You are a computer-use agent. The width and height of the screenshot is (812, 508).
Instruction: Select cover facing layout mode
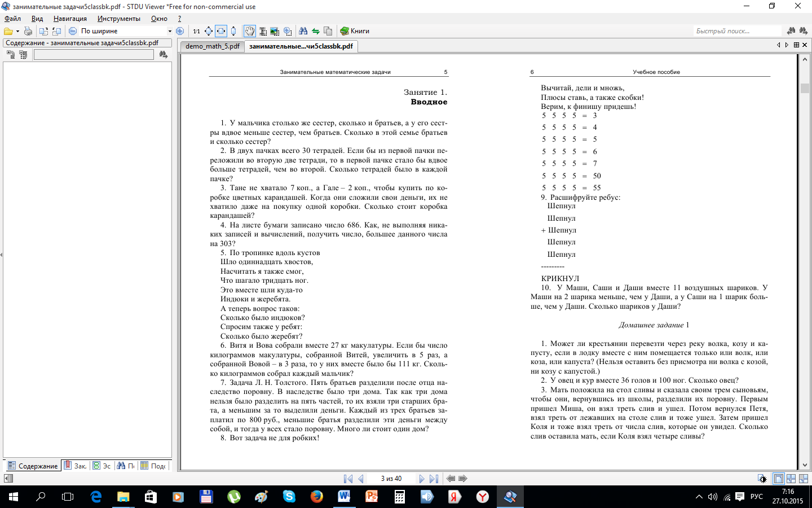(804, 479)
